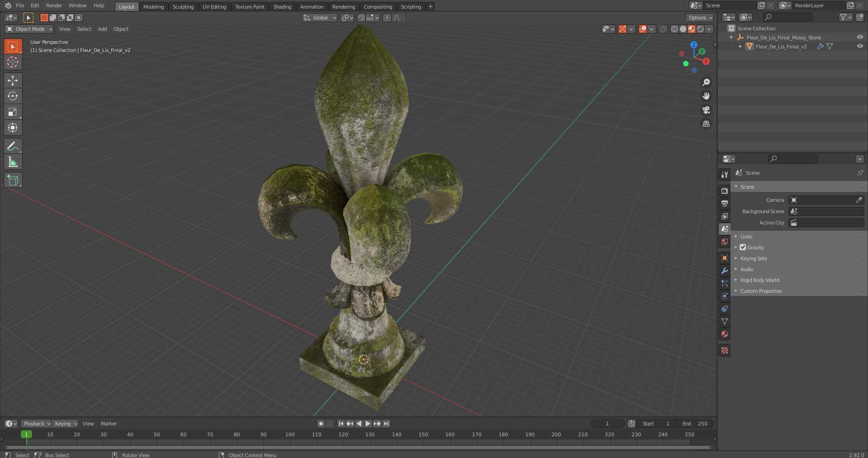This screenshot has width=868, height=458.
Task: Open the Playback dropdown
Action: tap(36, 424)
